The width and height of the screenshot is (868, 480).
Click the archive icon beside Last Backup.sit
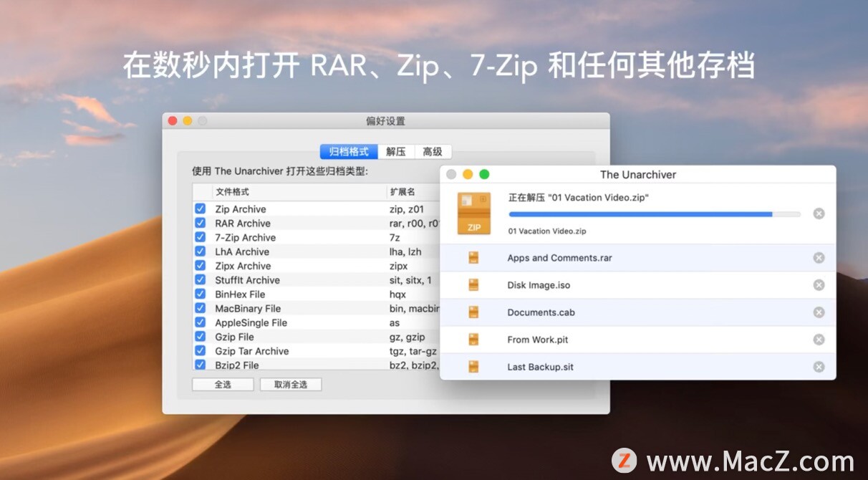[x=473, y=367]
